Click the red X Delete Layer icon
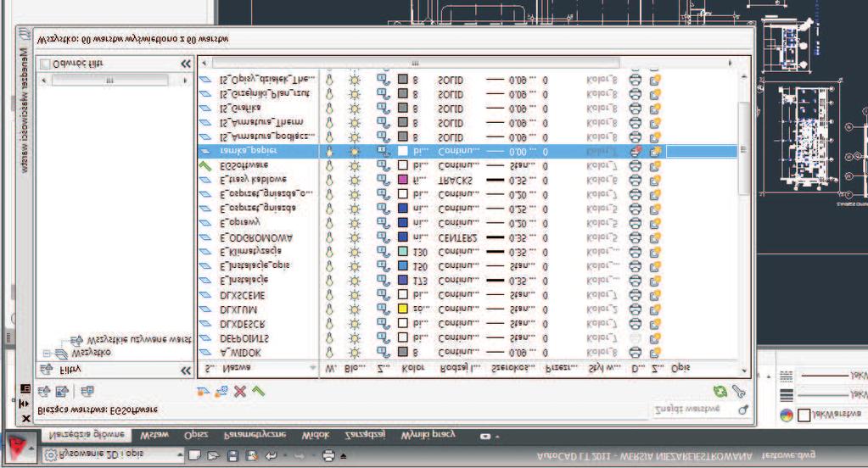 pos(239,392)
